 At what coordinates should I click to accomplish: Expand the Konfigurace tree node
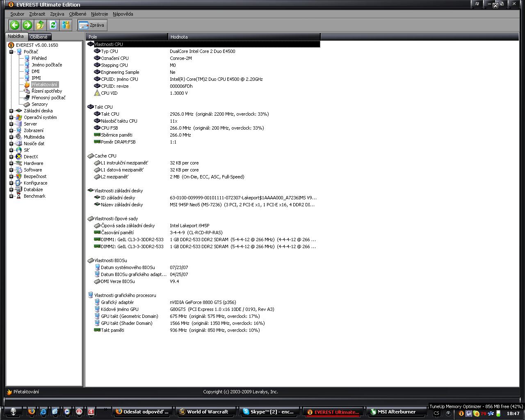(x=11, y=183)
